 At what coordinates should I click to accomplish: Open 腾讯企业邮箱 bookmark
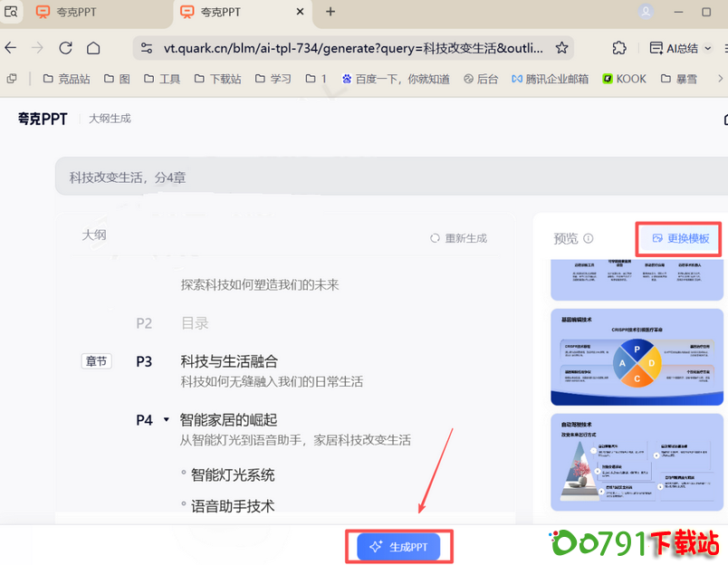click(550, 79)
